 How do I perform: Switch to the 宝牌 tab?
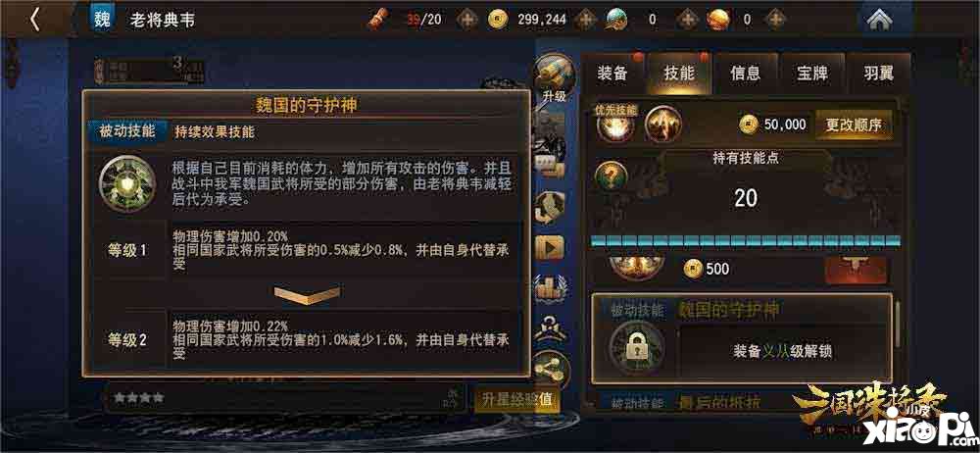click(811, 74)
